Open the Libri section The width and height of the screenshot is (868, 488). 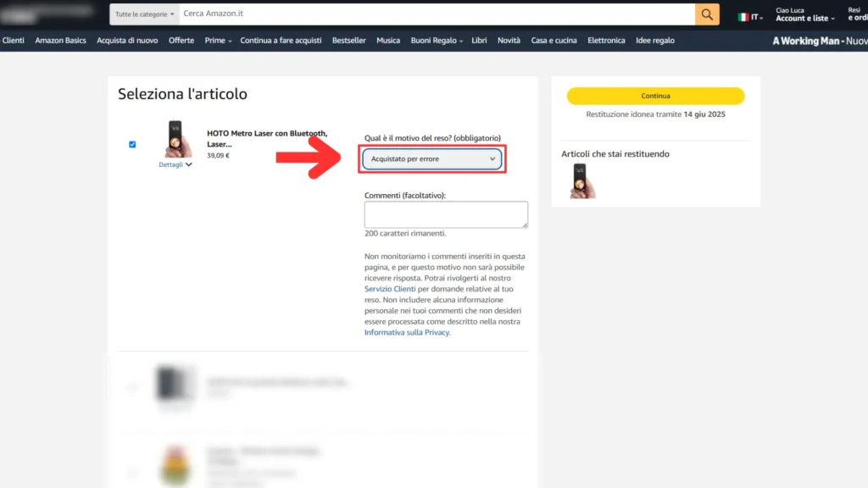(479, 41)
